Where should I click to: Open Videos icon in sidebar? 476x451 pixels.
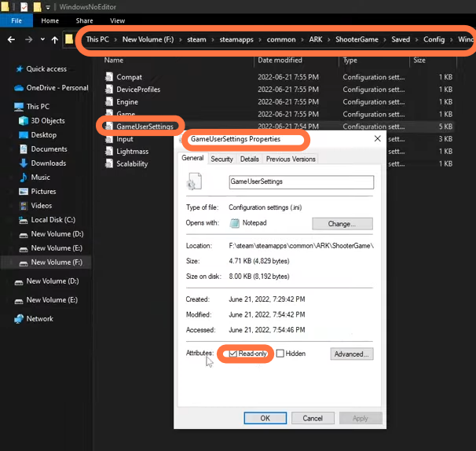(x=24, y=206)
